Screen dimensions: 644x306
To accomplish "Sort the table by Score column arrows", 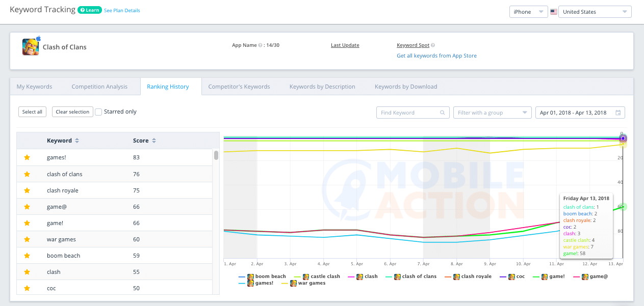I will [153, 141].
